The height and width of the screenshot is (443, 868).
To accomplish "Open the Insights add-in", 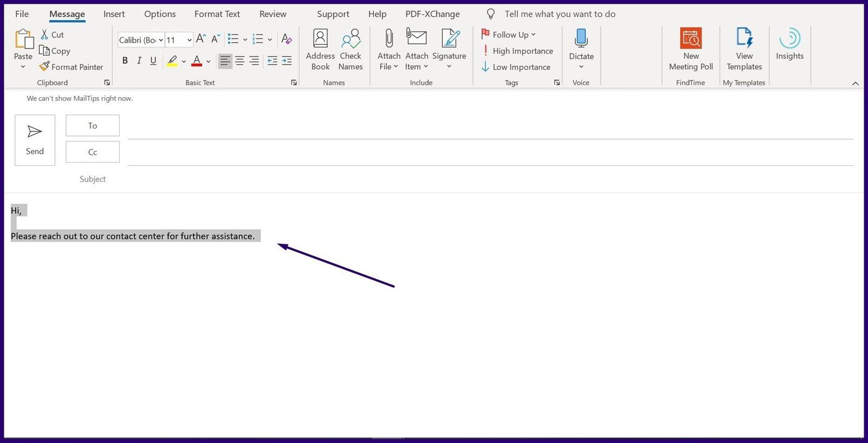I will tap(789, 45).
